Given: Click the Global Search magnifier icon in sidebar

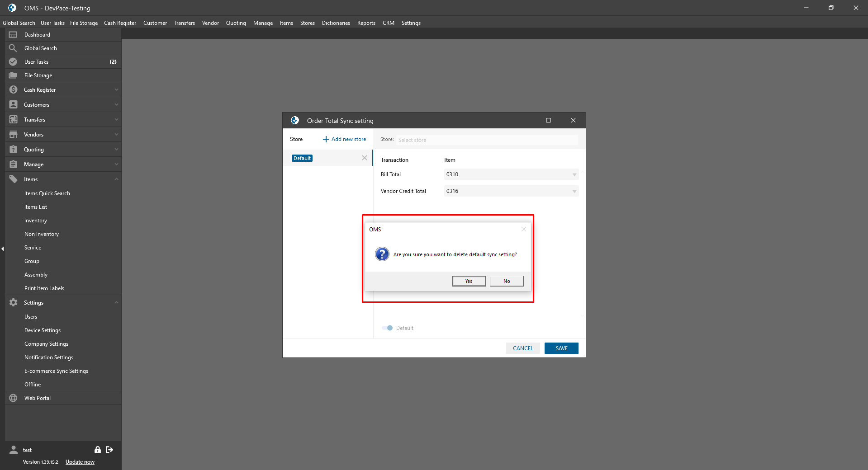Looking at the screenshot, I should point(13,48).
